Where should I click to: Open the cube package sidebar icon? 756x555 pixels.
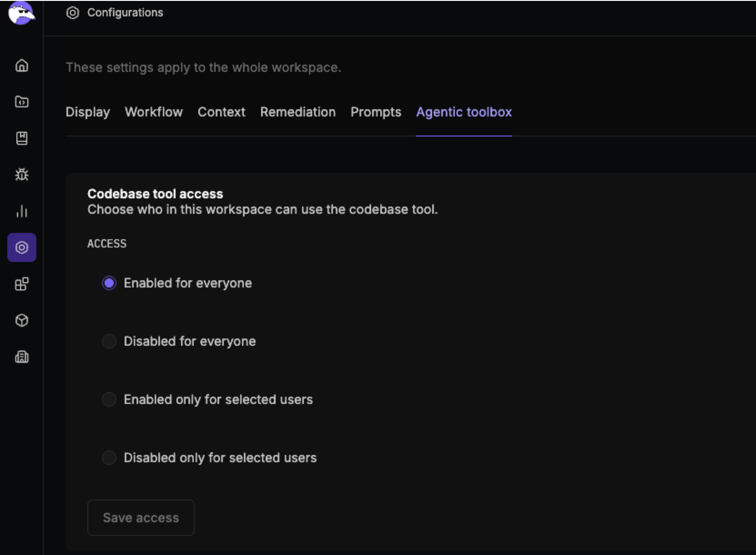tap(22, 320)
